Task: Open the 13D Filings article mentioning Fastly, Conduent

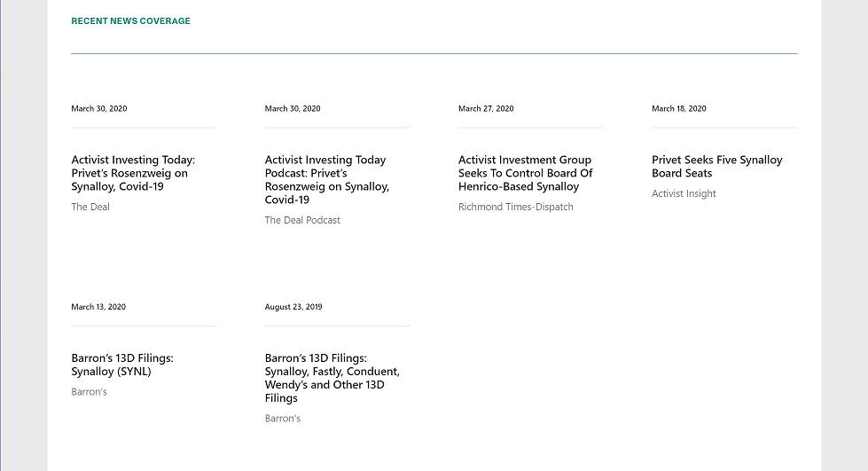Action: [332, 378]
